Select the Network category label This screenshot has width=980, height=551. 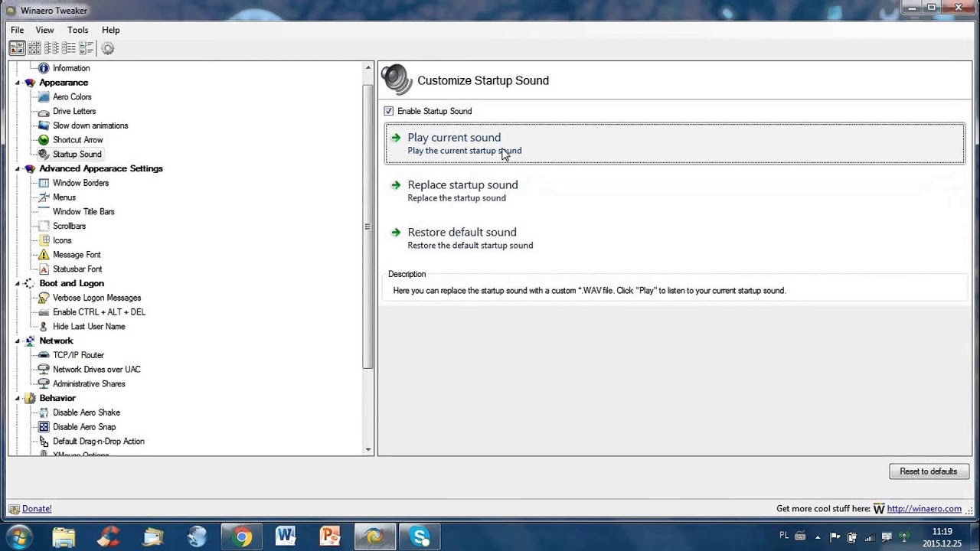coord(56,341)
